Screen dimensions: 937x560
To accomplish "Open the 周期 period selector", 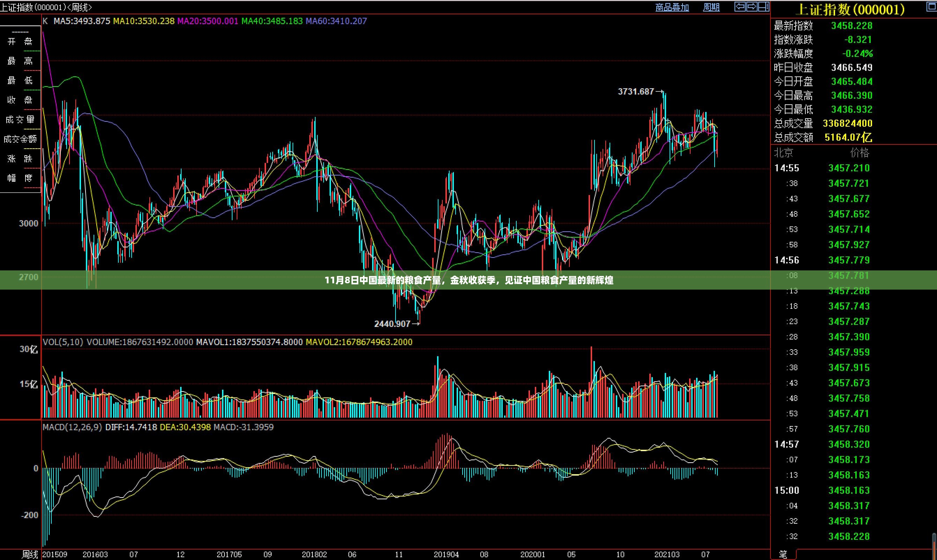I will pyautogui.click(x=711, y=7).
